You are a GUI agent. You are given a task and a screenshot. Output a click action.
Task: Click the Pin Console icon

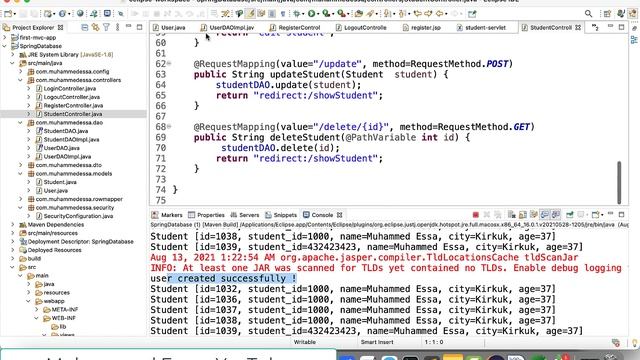coord(569,215)
